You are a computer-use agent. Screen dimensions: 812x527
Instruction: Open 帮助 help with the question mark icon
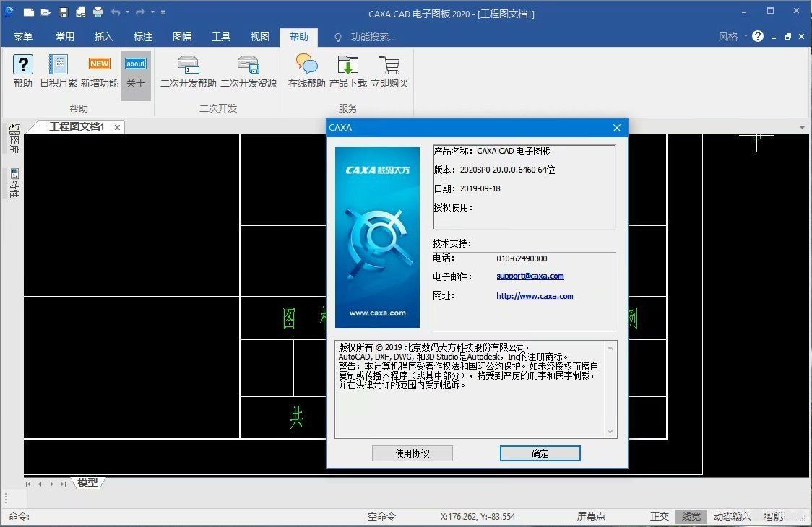pyautogui.click(x=23, y=71)
